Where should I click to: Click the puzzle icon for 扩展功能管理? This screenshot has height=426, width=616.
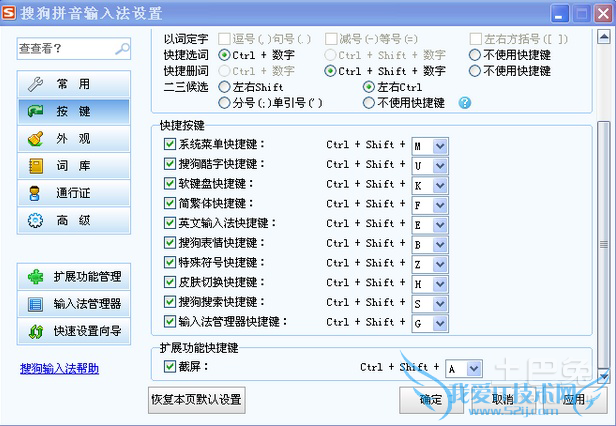coord(35,277)
